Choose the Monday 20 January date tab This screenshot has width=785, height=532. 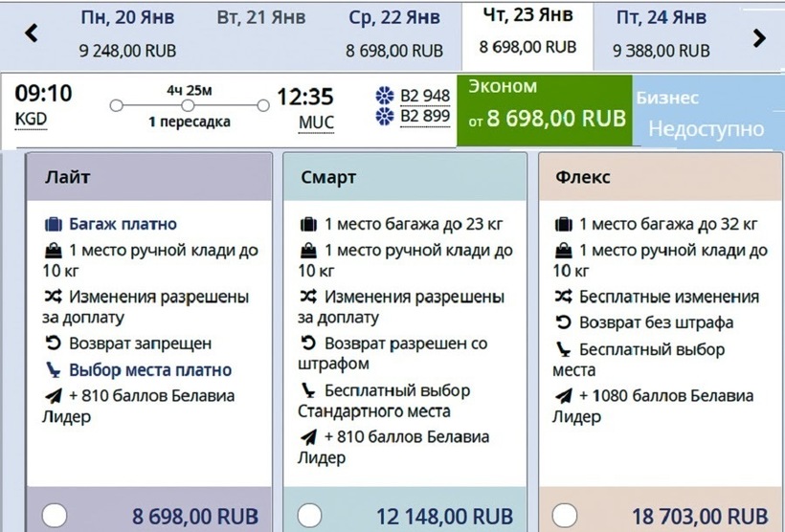127,34
